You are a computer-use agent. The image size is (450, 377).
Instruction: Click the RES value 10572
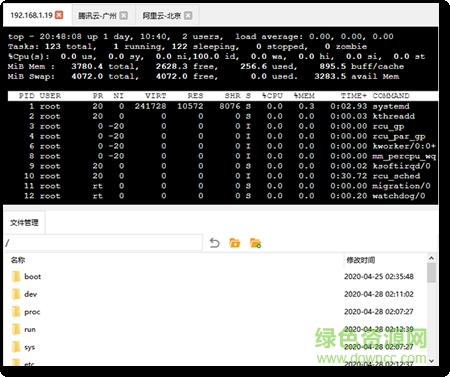(190, 106)
